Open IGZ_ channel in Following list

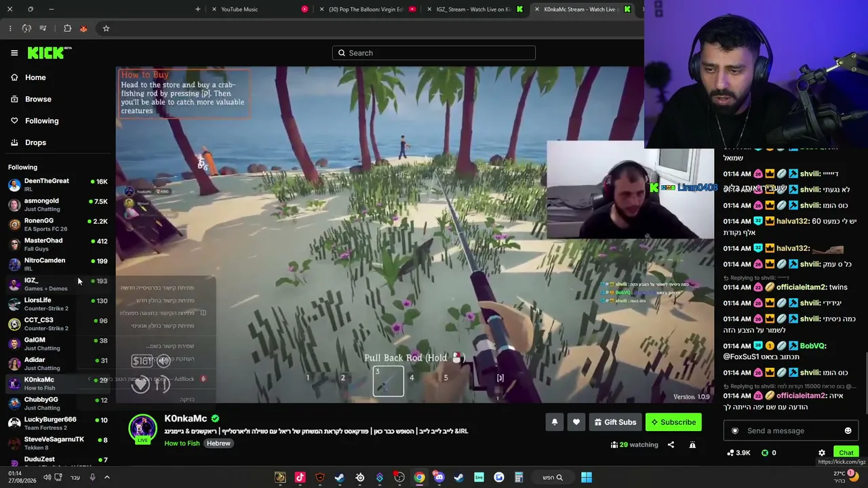coord(58,284)
